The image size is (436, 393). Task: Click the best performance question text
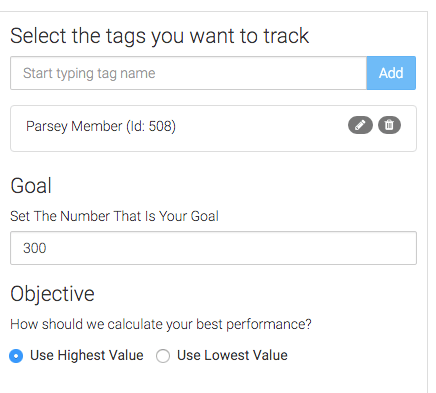pyautogui.click(x=161, y=324)
